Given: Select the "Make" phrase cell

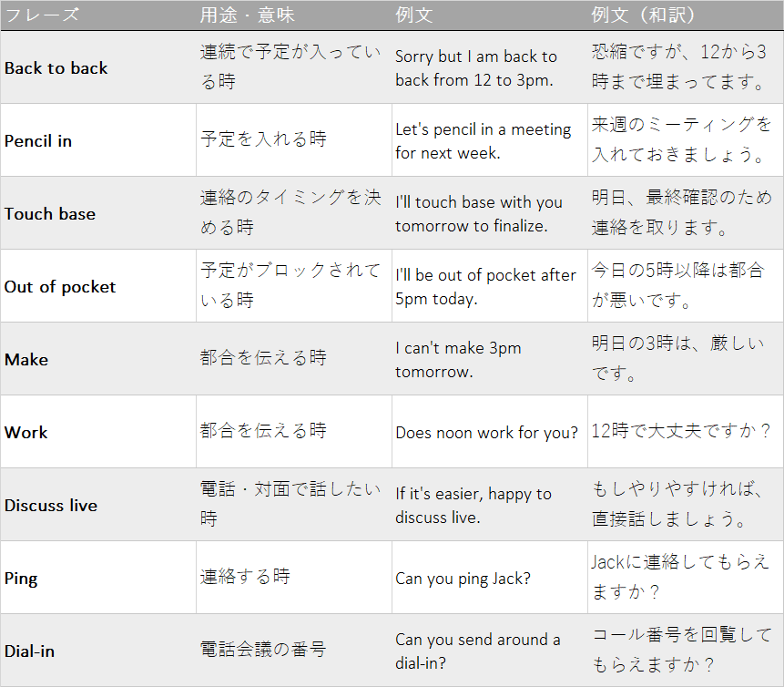Looking at the screenshot, I should tap(26, 360).
